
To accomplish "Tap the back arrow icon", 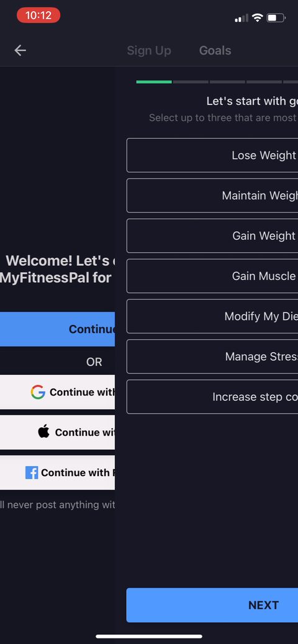I will pos(20,51).
